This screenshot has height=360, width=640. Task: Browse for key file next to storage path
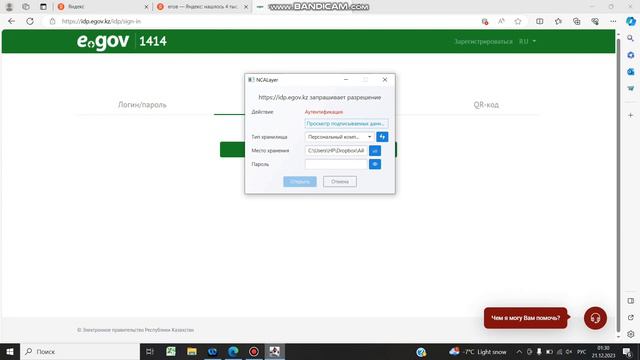[x=375, y=151]
